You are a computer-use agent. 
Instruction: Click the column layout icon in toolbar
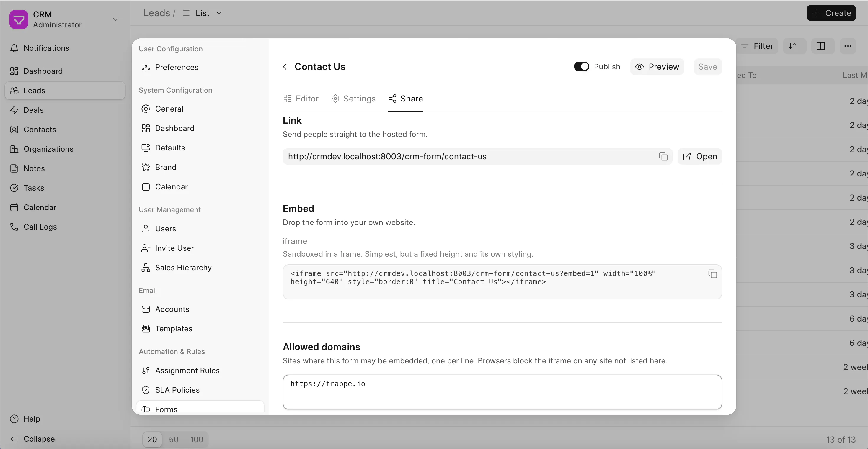tap(821, 46)
